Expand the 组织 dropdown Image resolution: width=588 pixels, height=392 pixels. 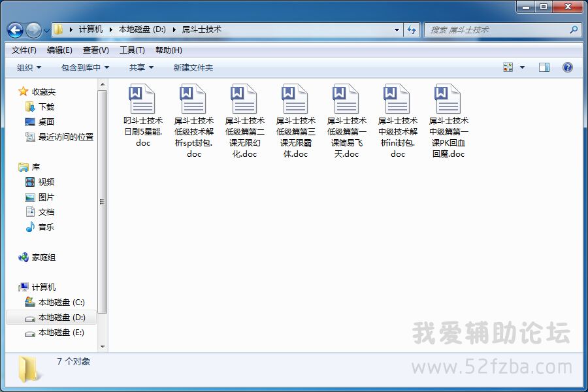click(29, 68)
